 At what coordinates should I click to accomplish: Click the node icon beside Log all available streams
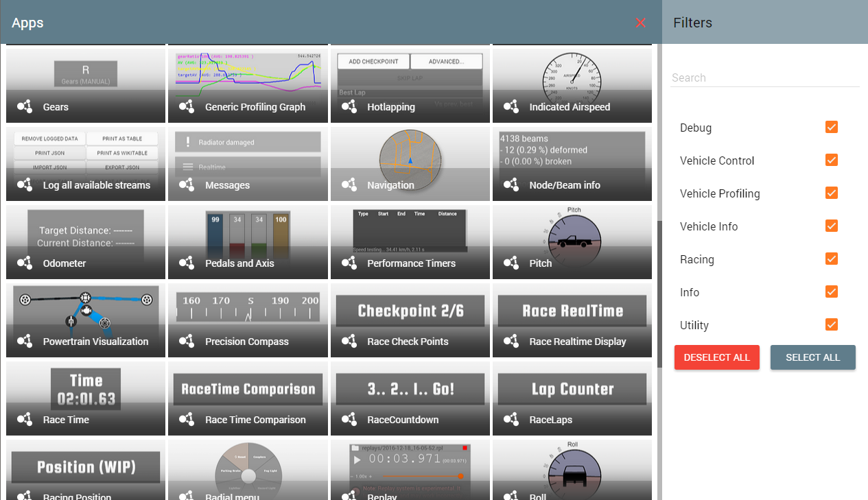[25, 184]
